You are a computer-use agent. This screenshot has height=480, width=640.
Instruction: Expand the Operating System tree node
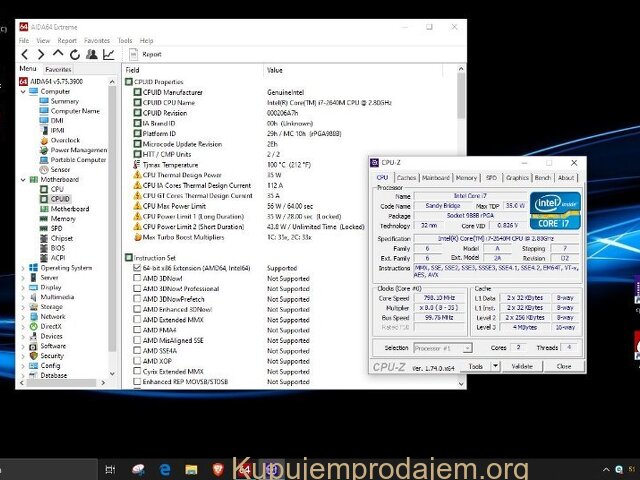pyautogui.click(x=23, y=267)
